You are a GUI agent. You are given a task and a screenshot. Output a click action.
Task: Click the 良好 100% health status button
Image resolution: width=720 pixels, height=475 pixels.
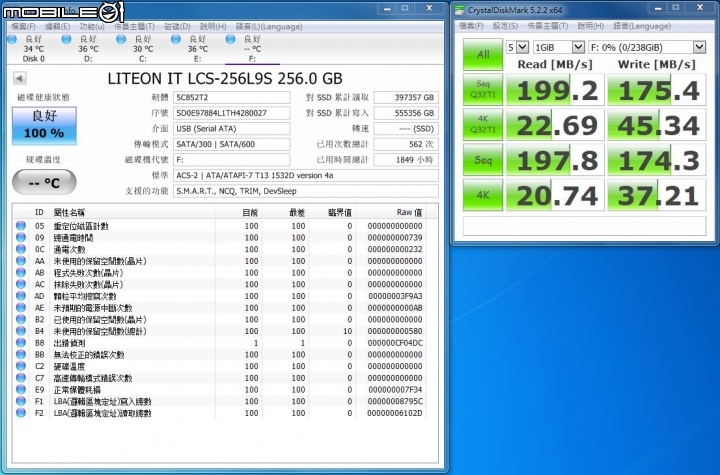pyautogui.click(x=44, y=125)
